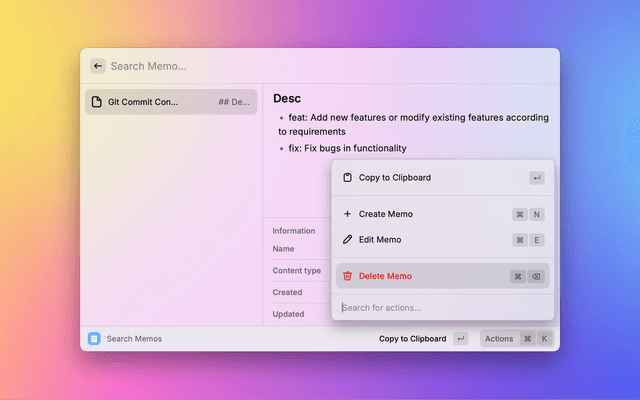This screenshot has height=400, width=640.
Task: Click the red trash icon
Action: pos(347,276)
